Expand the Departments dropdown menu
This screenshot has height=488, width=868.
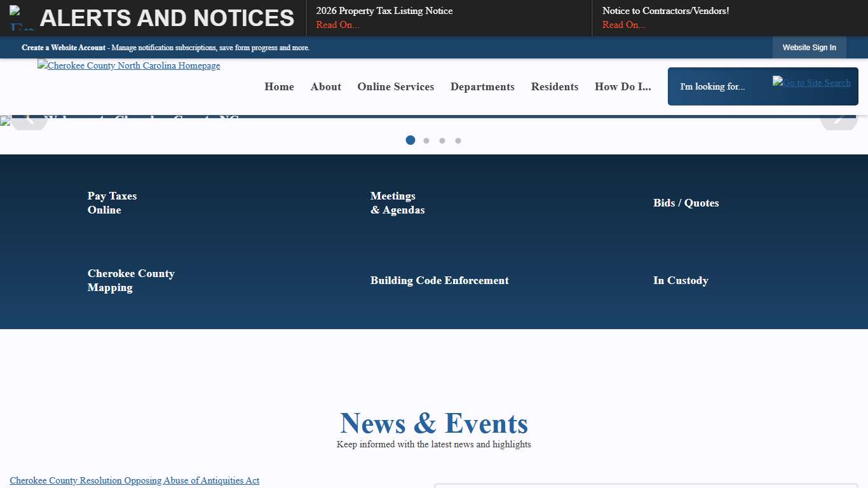click(x=482, y=86)
